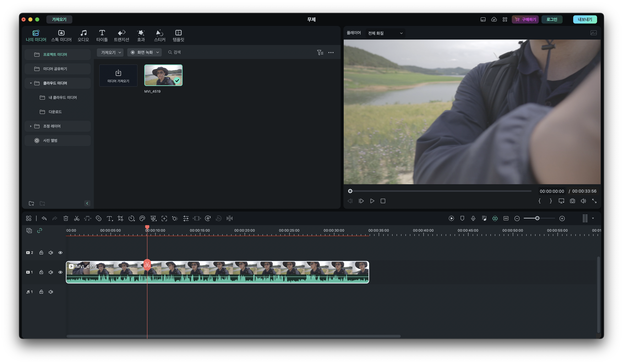Toggle the lock on video track 1

[x=41, y=272]
